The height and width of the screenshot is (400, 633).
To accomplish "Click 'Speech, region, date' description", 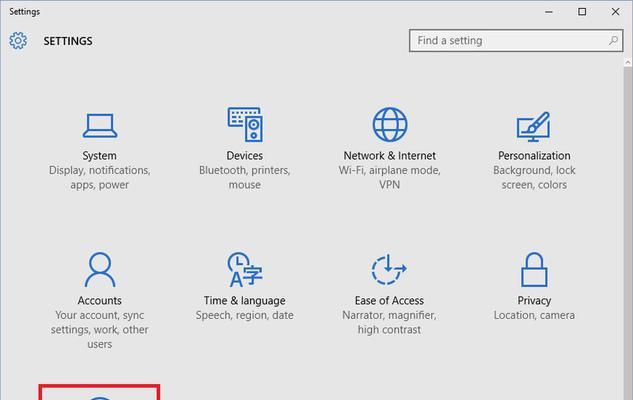I will (245, 315).
